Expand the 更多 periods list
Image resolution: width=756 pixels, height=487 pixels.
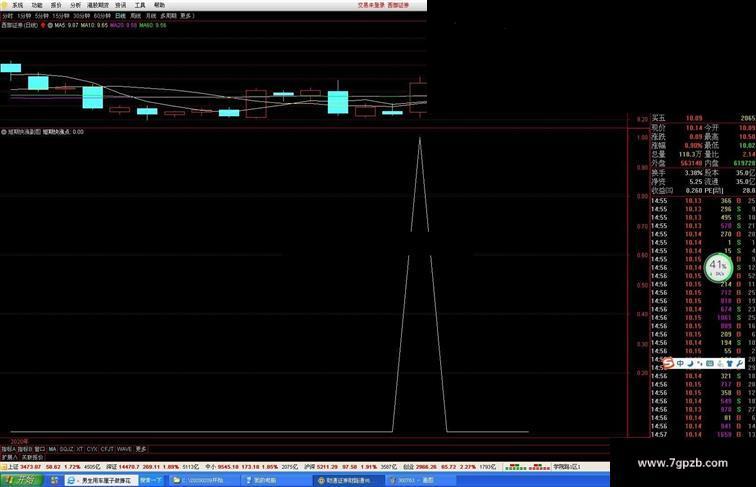click(x=187, y=16)
